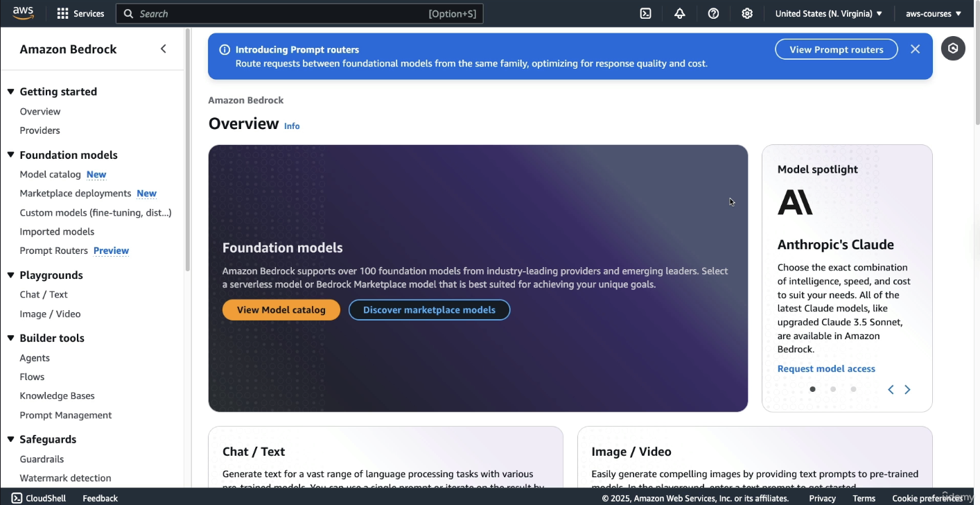Open the Info link beside Overview
The width and height of the screenshot is (980, 505).
tap(292, 126)
